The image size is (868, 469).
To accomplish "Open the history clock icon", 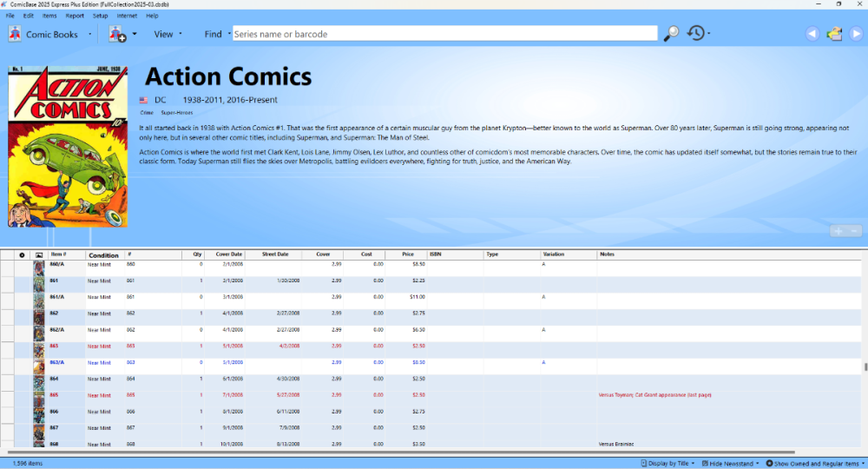I will click(x=696, y=34).
